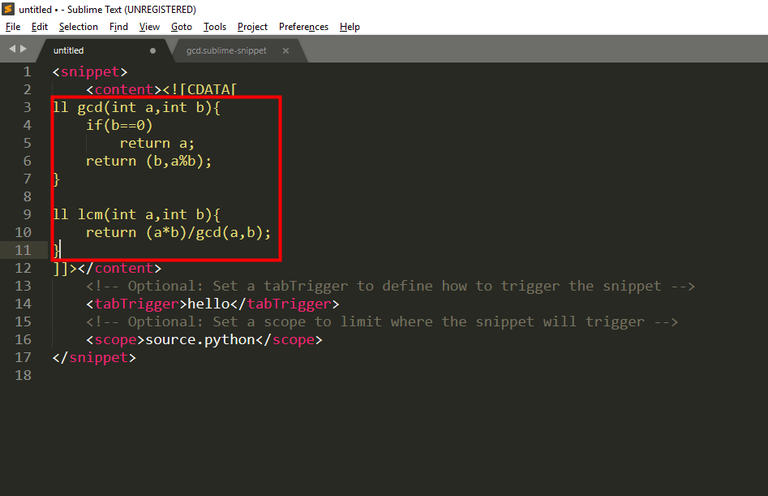Open the Preferences menu
This screenshot has width=768, height=496.
click(304, 27)
